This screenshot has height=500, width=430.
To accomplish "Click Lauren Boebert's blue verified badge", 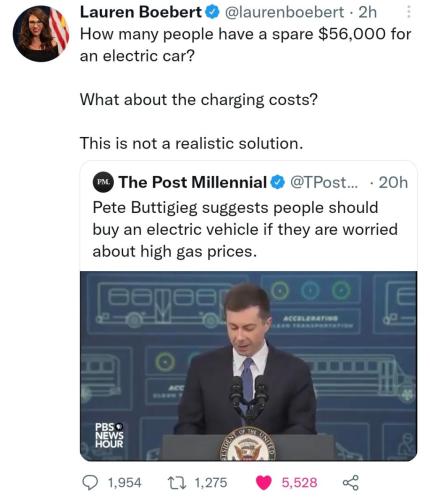I will (x=212, y=13).
